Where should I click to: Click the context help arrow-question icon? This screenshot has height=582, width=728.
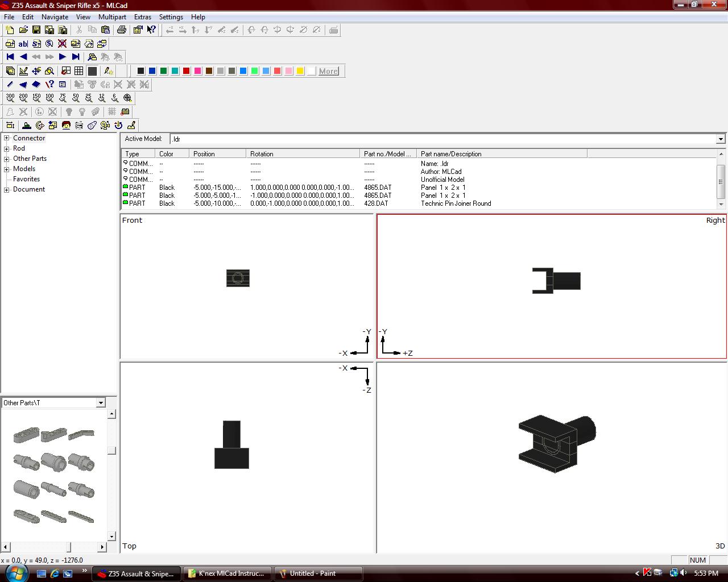[151, 30]
